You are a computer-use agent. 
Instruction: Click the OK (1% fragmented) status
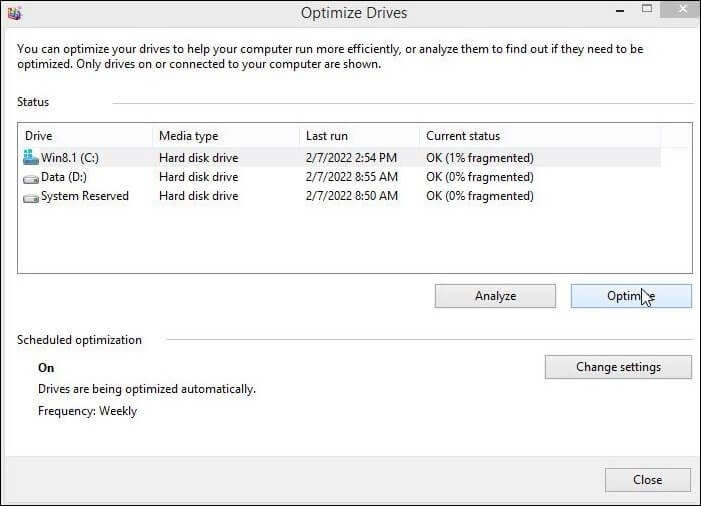click(480, 158)
